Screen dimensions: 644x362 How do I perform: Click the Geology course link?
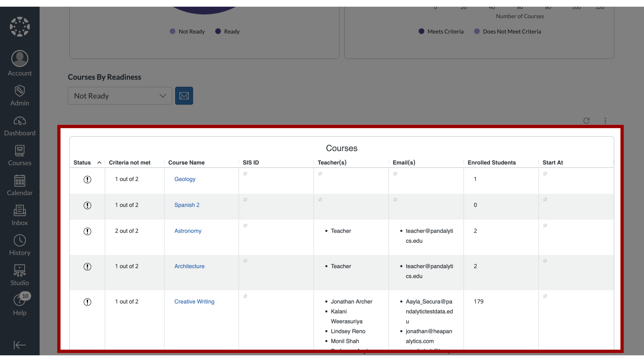coord(184,179)
